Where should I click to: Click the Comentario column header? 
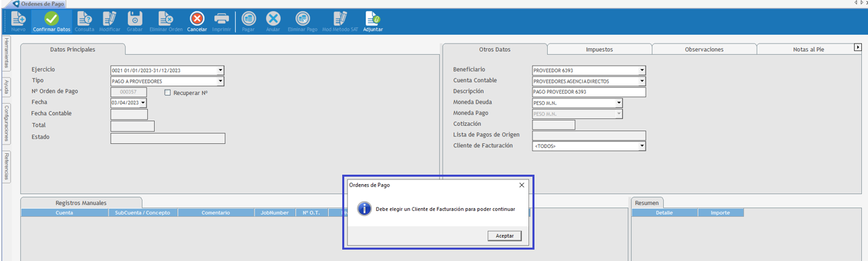pos(216,213)
